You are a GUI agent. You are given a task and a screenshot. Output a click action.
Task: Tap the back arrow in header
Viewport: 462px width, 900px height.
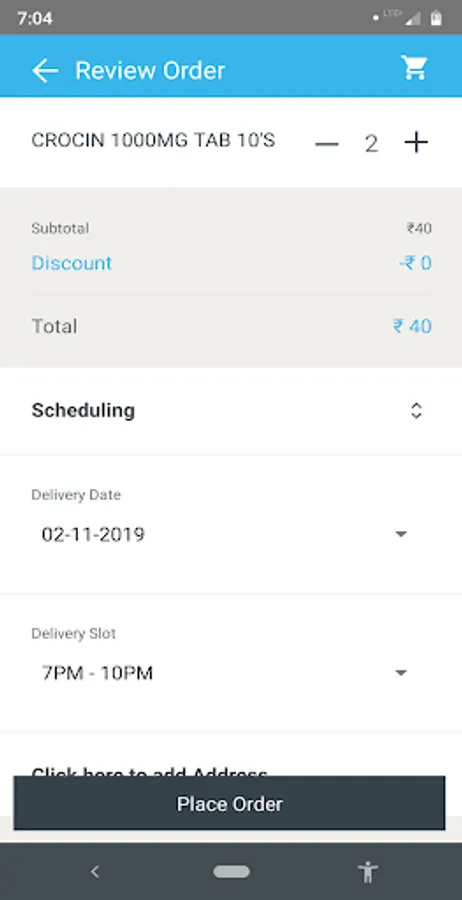[x=45, y=71]
